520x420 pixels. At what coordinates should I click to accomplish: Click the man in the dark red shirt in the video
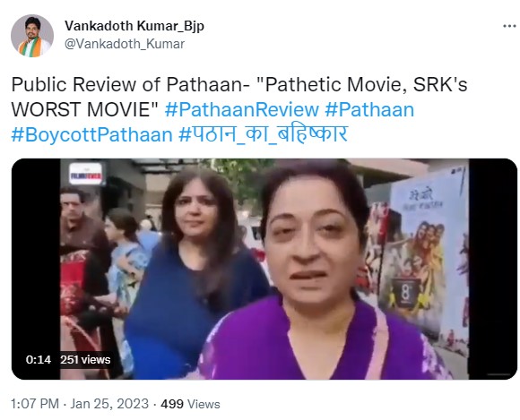coord(82,265)
